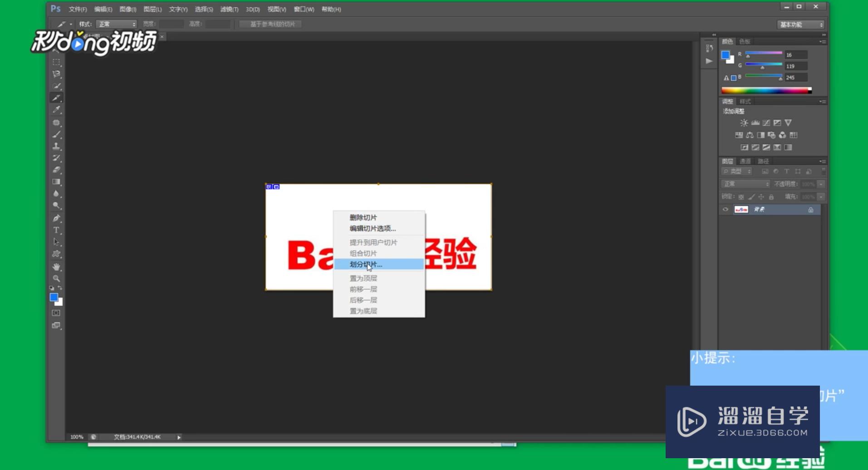Add a Channel Mixer adjustment
Image resolution: width=868 pixels, height=470 pixels.
[782, 135]
